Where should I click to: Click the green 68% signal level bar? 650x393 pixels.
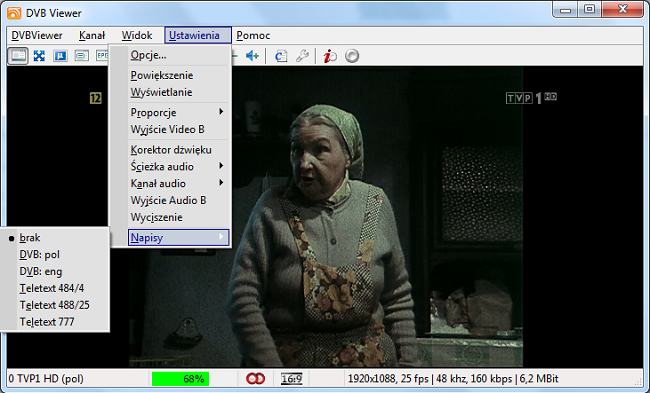point(180,378)
